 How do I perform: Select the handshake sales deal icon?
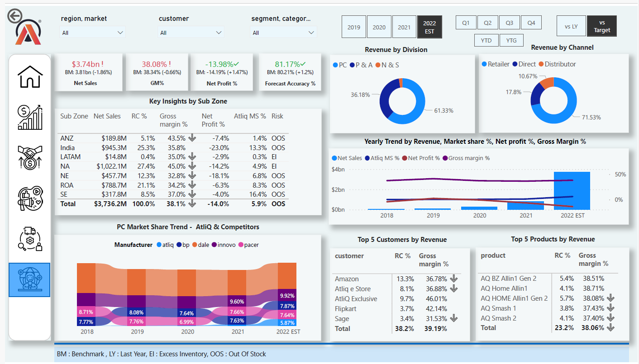29,157
